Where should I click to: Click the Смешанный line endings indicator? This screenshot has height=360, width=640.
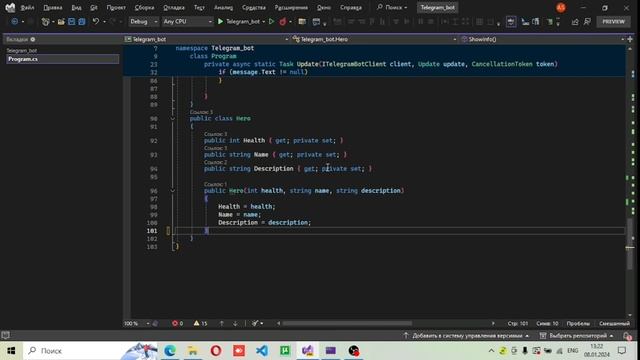click(x=614, y=323)
